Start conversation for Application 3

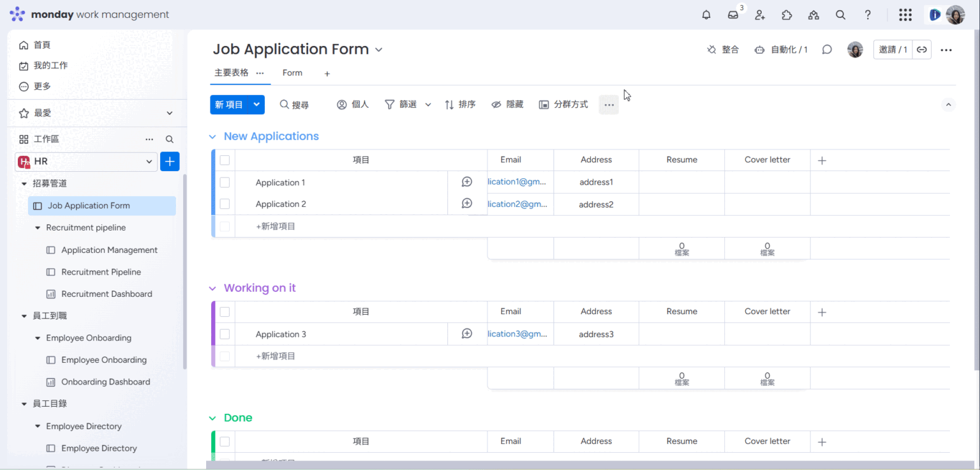[x=467, y=334]
